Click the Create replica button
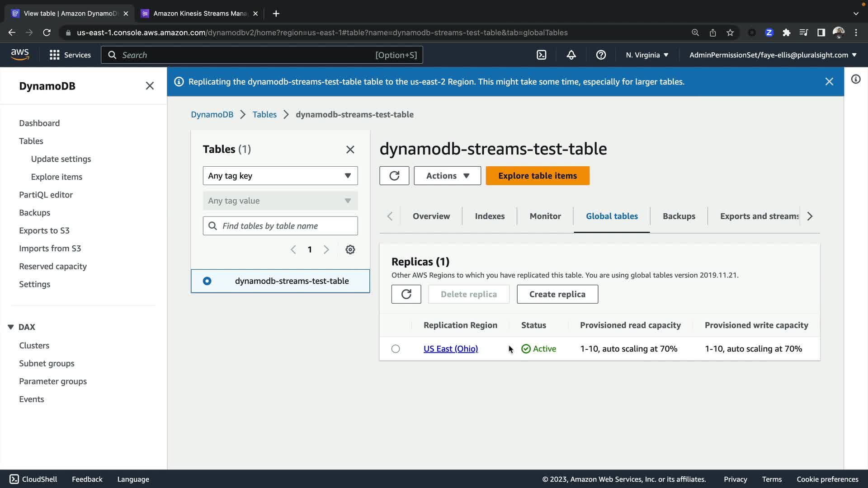Viewport: 868px width, 488px height. coord(557,294)
